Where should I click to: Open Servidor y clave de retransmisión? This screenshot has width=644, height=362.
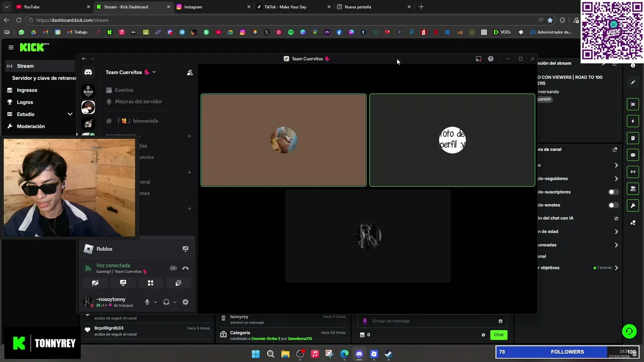pos(44,78)
